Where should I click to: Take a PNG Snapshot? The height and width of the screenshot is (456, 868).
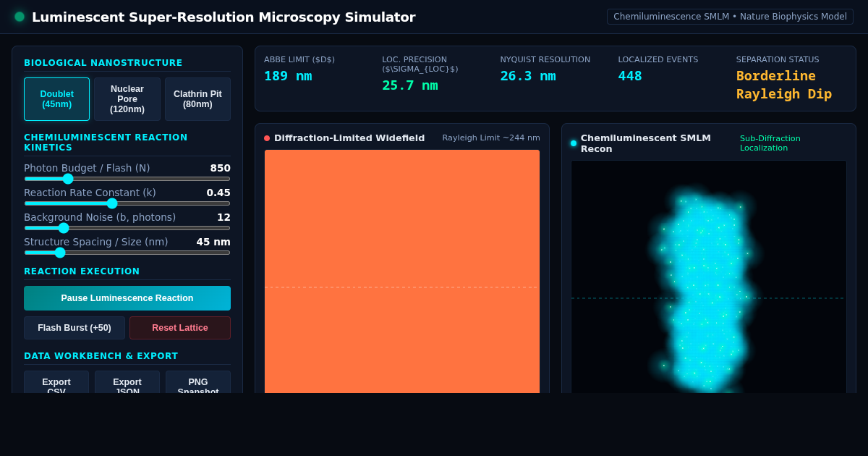[198, 382]
